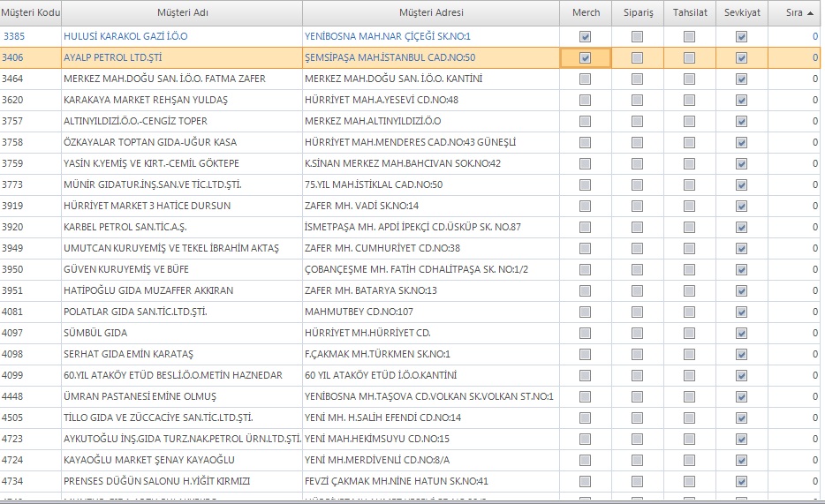Select address YENİ MH. H.SALİH EFENDİ CD.NO:14
This screenshot has width=825, height=504.
431,417
